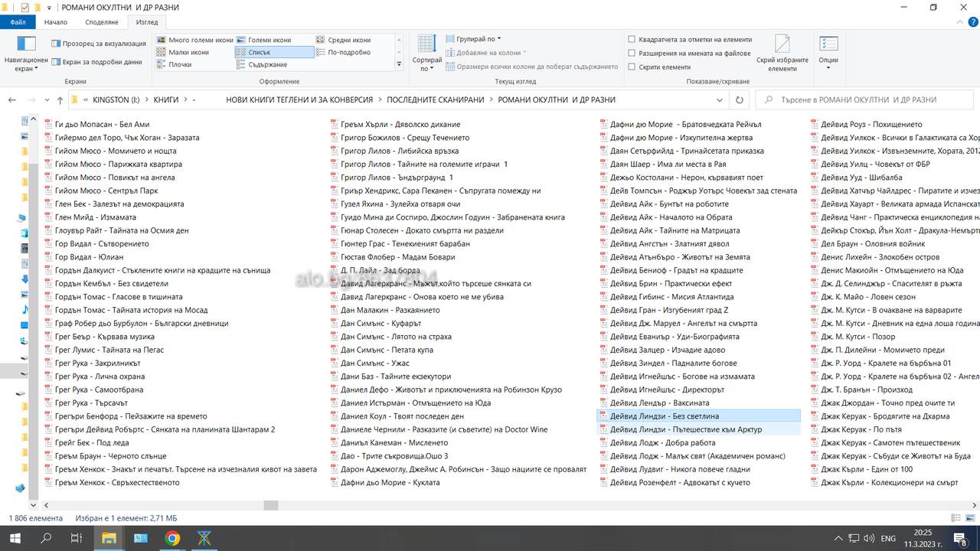Image resolution: width=980 pixels, height=551 pixels.
Task: Go back with the back arrow
Action: pyautogui.click(x=13, y=99)
